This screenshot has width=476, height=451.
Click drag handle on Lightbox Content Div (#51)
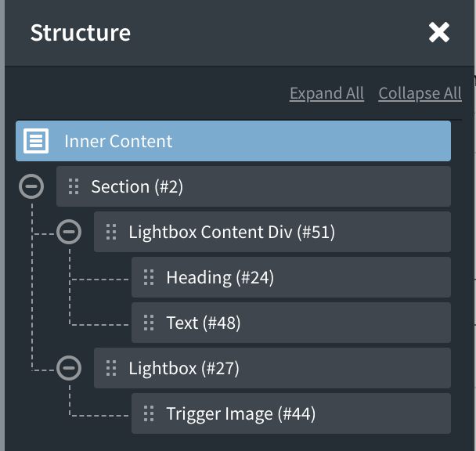[x=111, y=232]
